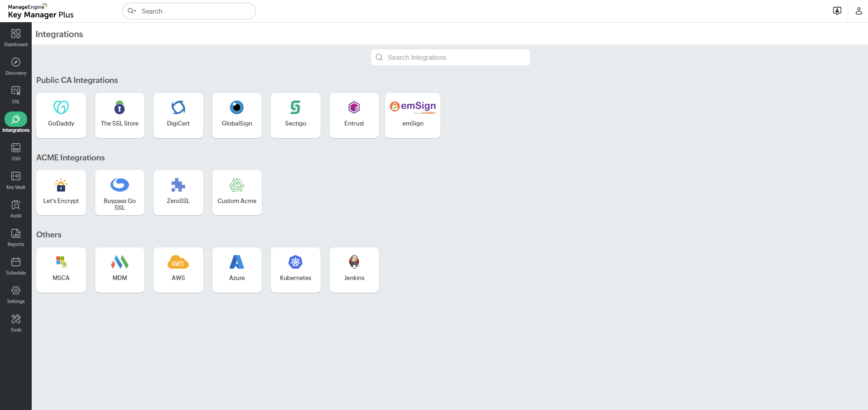View the Reports section

[16, 237]
